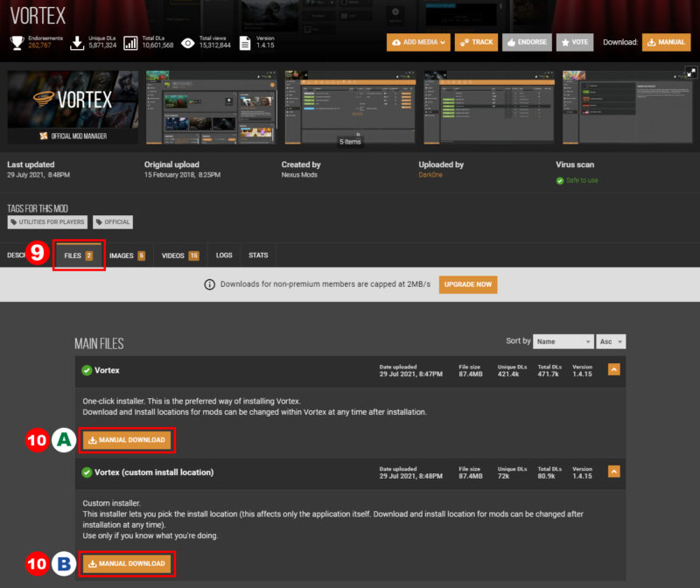Viewport: 700px width, 588px height.
Task: Click the Unique DLs download arrow icon
Action: pyautogui.click(x=77, y=43)
